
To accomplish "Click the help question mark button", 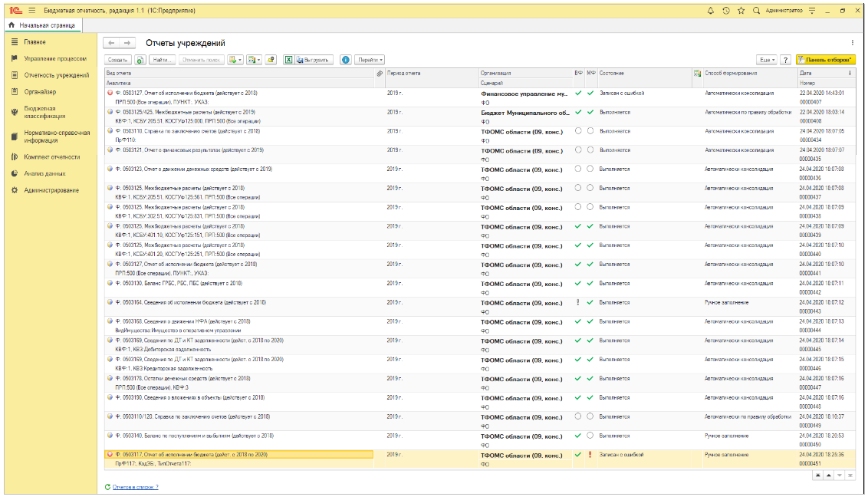I will coord(785,60).
